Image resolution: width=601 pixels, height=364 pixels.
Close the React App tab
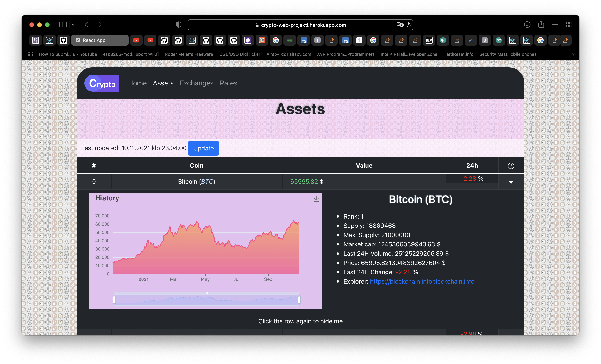click(78, 40)
